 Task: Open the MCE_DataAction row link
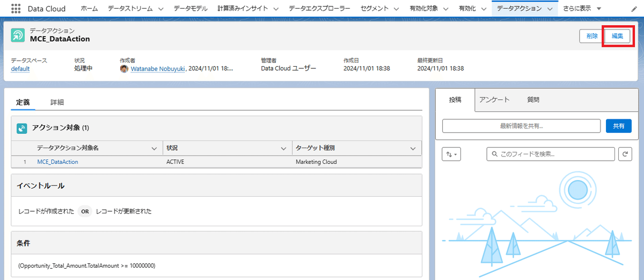click(x=57, y=162)
